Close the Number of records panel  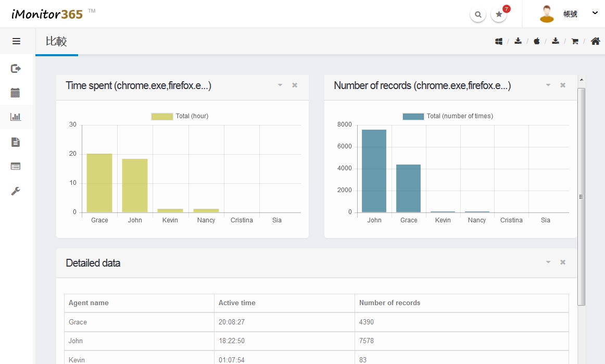(563, 85)
